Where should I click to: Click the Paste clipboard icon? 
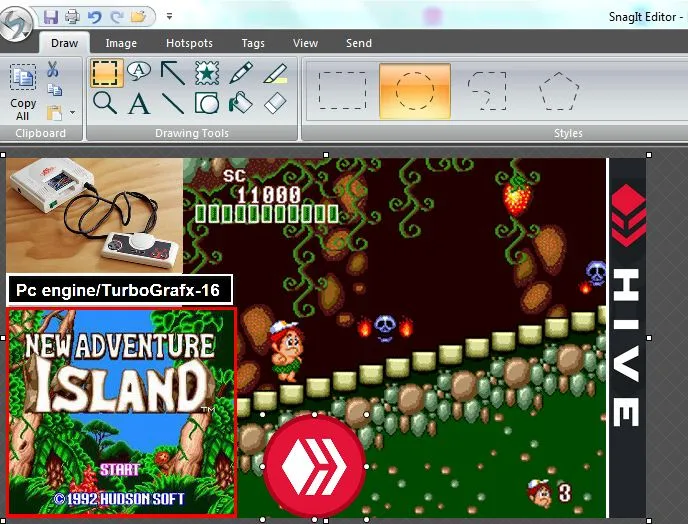click(x=54, y=113)
